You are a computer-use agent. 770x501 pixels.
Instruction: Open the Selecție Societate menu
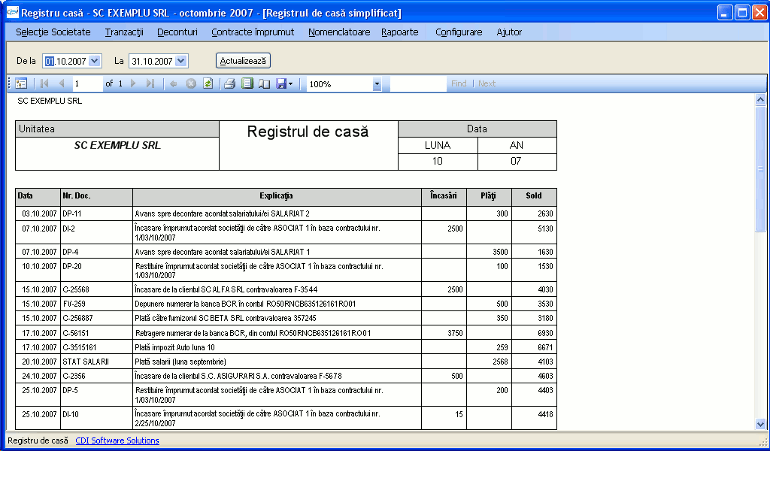coord(53,32)
